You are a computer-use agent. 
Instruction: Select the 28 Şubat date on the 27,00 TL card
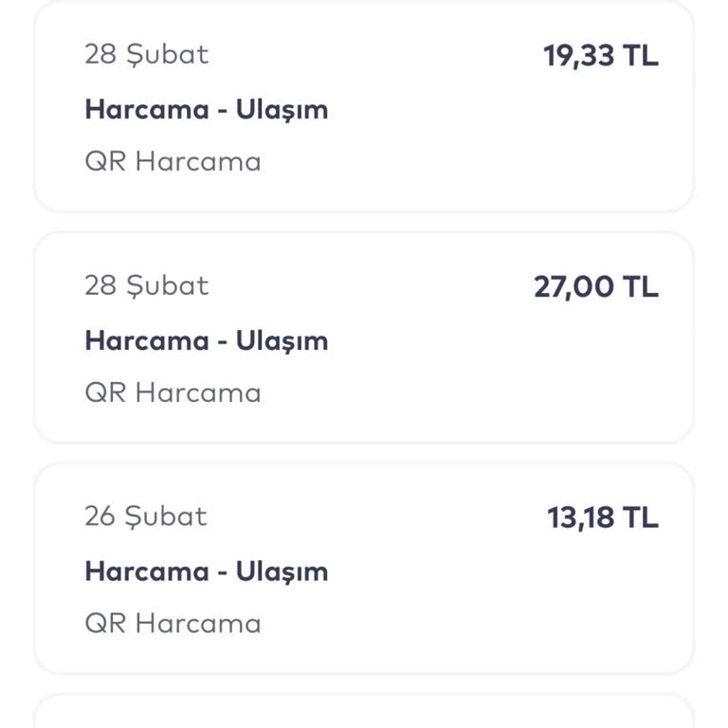(146, 285)
